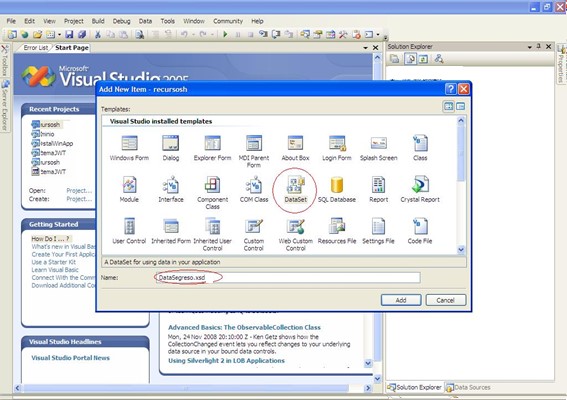Click the Open File folder toolbar icon
The width and height of the screenshot is (567, 400).
click(x=38, y=34)
